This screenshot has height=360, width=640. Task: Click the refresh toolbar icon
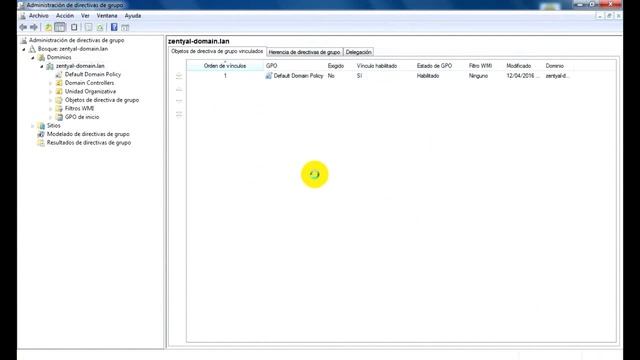100,27
